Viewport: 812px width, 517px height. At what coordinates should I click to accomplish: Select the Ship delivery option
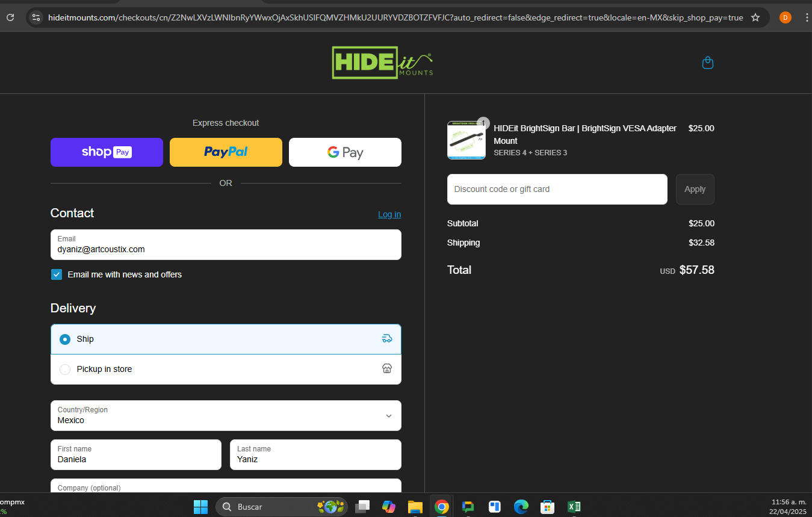226,339
